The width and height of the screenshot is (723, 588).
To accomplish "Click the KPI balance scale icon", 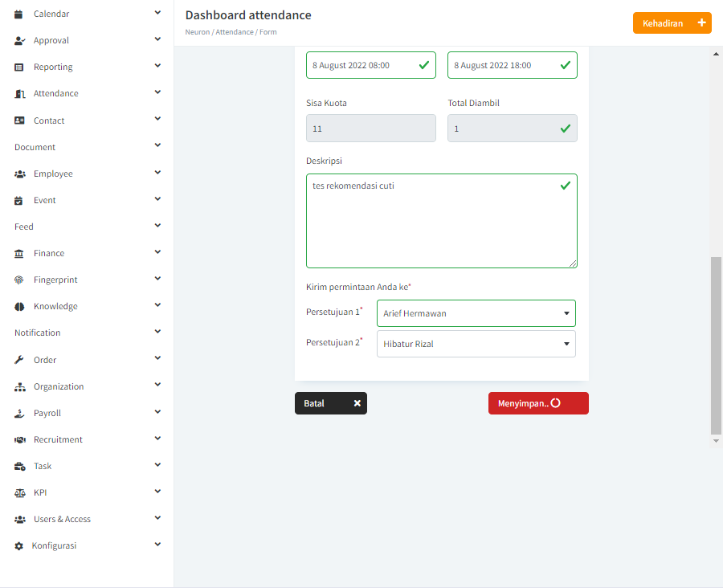I will [20, 493].
